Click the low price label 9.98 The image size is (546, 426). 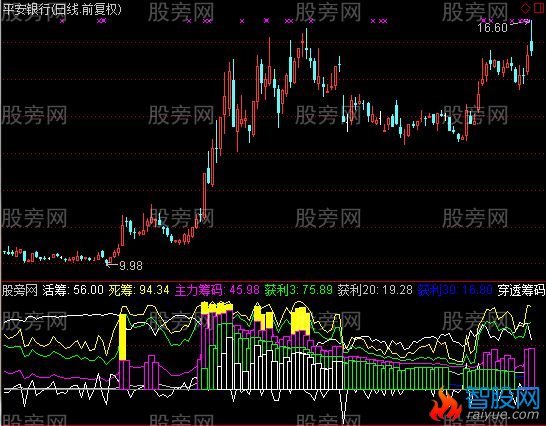point(131,266)
